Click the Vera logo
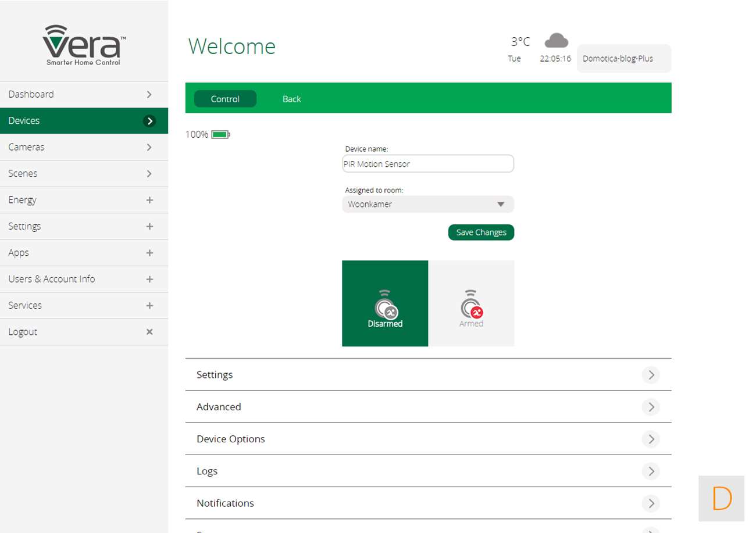 click(x=84, y=45)
